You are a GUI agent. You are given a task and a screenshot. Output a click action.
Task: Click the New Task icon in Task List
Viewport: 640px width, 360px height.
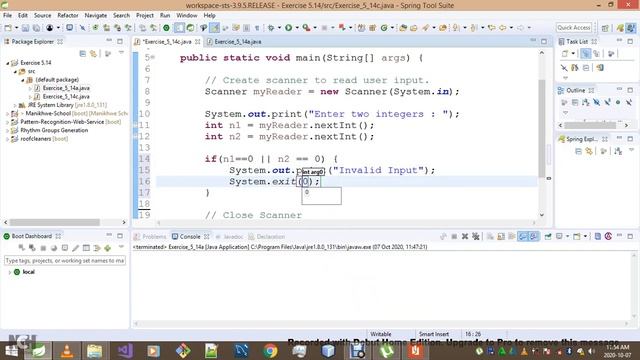point(565,53)
